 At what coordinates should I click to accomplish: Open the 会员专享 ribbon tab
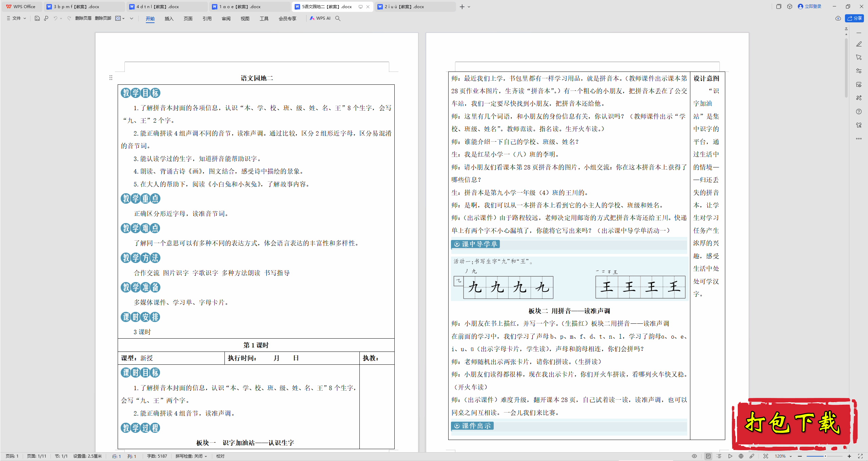pos(288,19)
